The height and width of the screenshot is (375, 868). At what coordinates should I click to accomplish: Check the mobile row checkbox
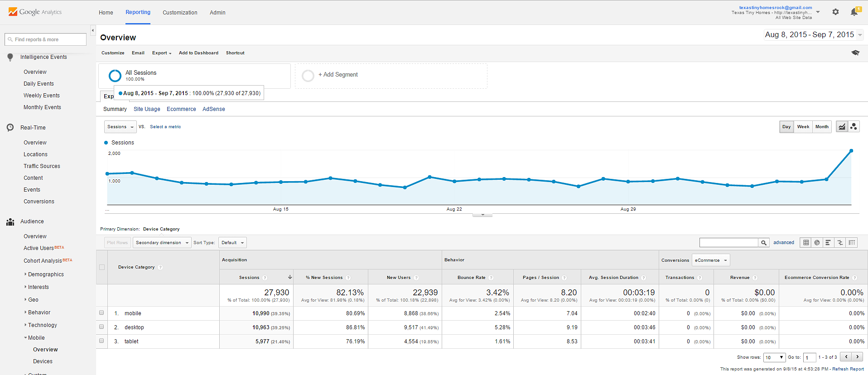coord(101,312)
